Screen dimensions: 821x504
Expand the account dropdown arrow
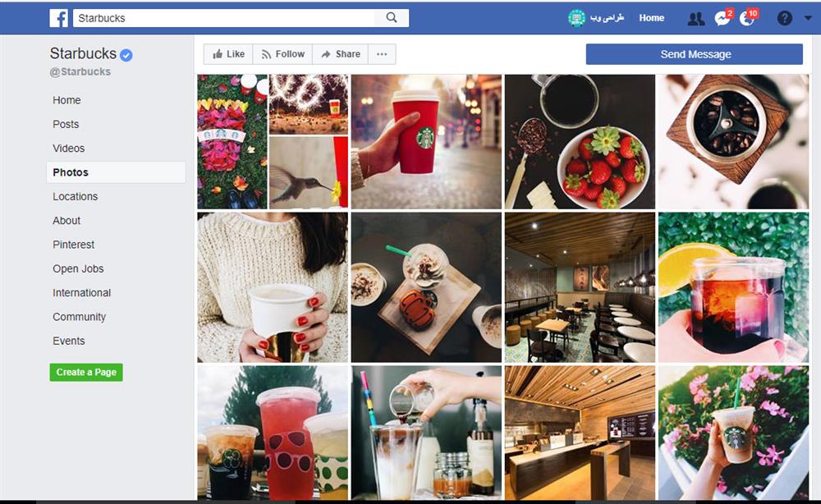tap(808, 18)
